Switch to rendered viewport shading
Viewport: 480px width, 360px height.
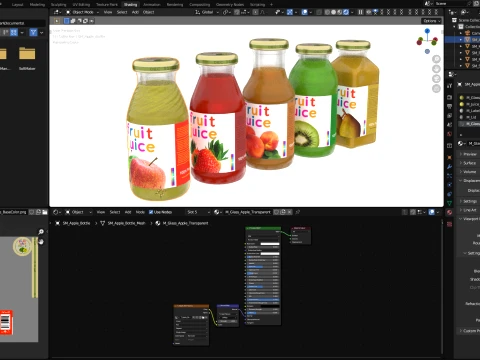(x=346, y=12)
